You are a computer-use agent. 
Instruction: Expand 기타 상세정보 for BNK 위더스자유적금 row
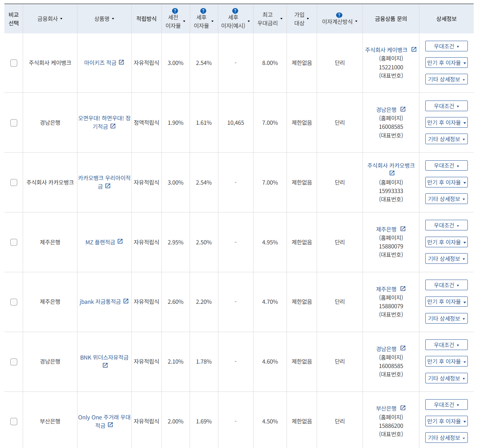(x=446, y=378)
